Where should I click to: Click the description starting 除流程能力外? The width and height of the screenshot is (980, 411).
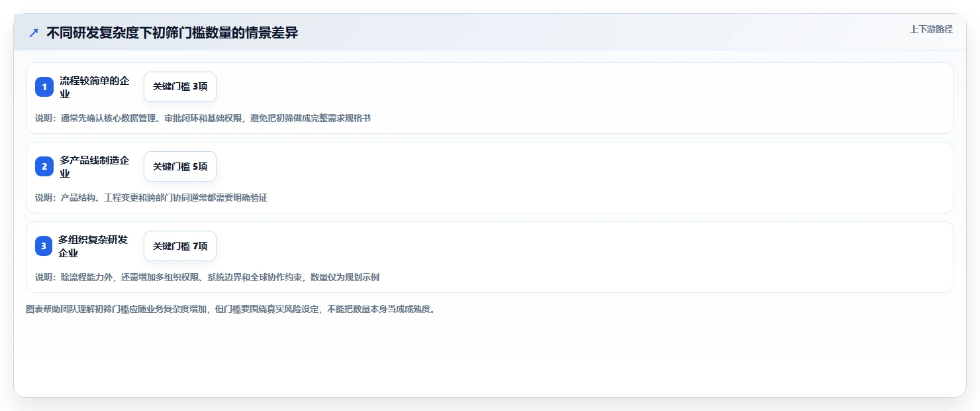point(207,277)
